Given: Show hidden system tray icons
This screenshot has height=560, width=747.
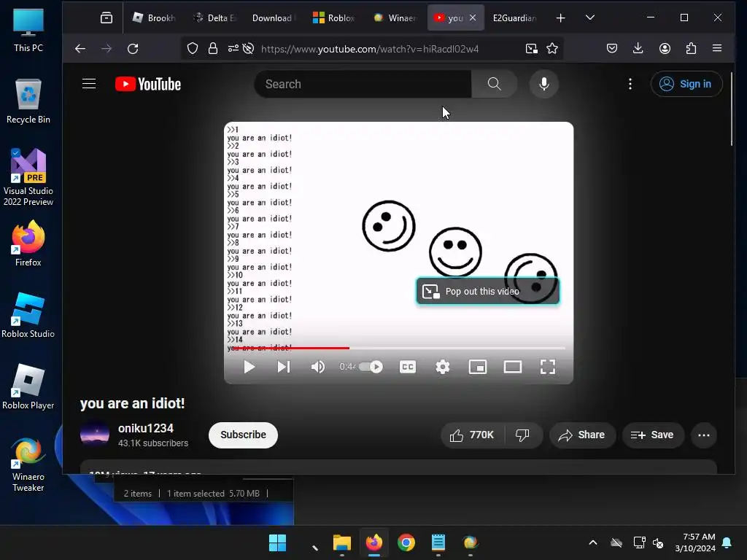Looking at the screenshot, I should (x=592, y=542).
